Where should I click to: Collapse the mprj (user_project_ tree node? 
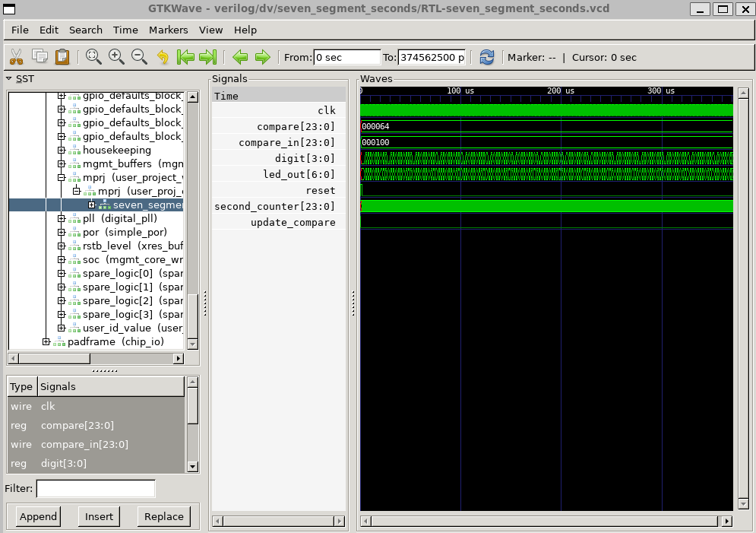(x=62, y=177)
